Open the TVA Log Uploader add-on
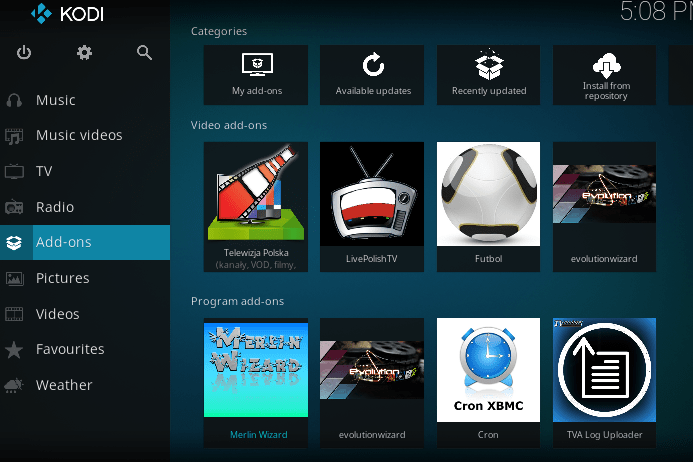 [x=605, y=383]
